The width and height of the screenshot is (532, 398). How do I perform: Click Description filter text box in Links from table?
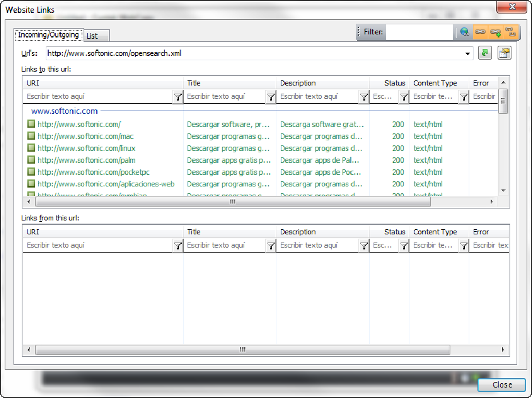318,245
